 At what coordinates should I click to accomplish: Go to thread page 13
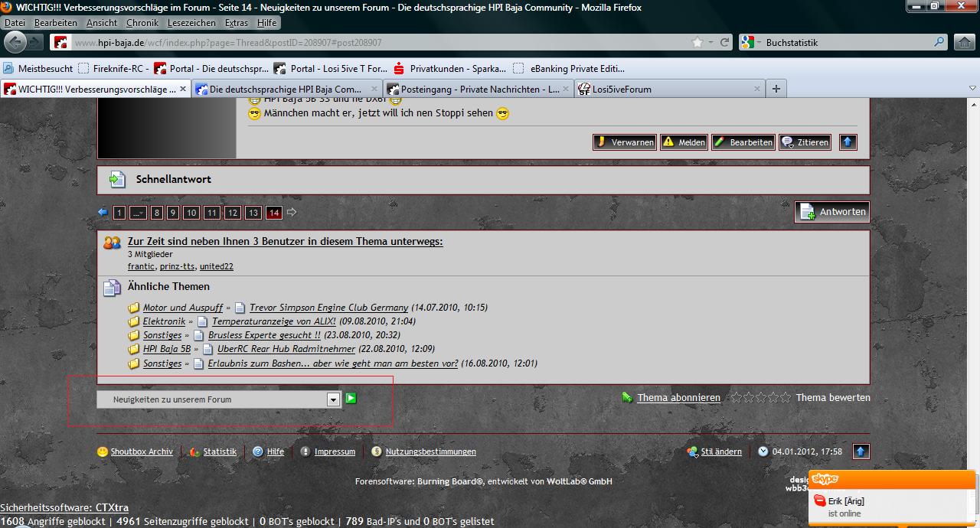253,213
